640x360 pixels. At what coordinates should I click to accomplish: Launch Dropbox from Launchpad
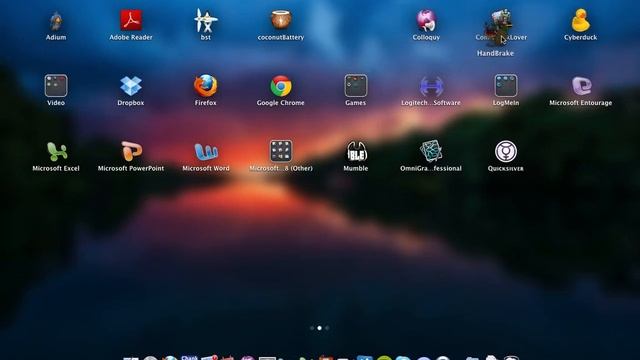tap(131, 86)
